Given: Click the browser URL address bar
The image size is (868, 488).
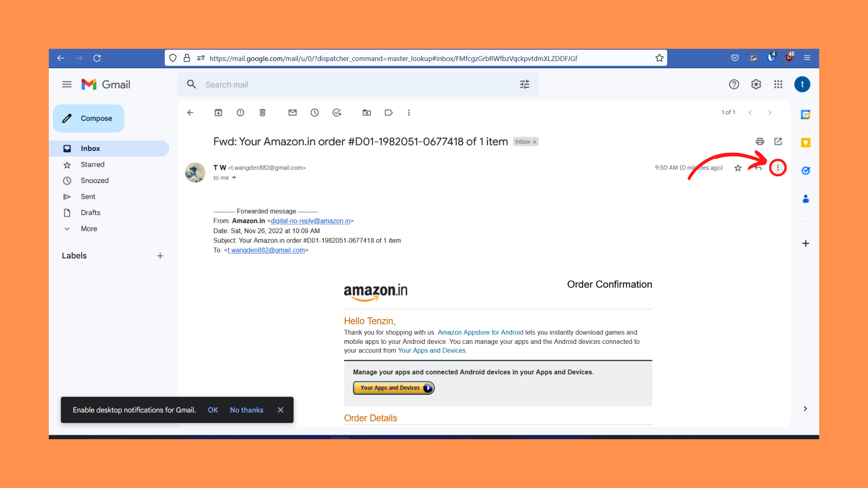Looking at the screenshot, I should tap(393, 58).
